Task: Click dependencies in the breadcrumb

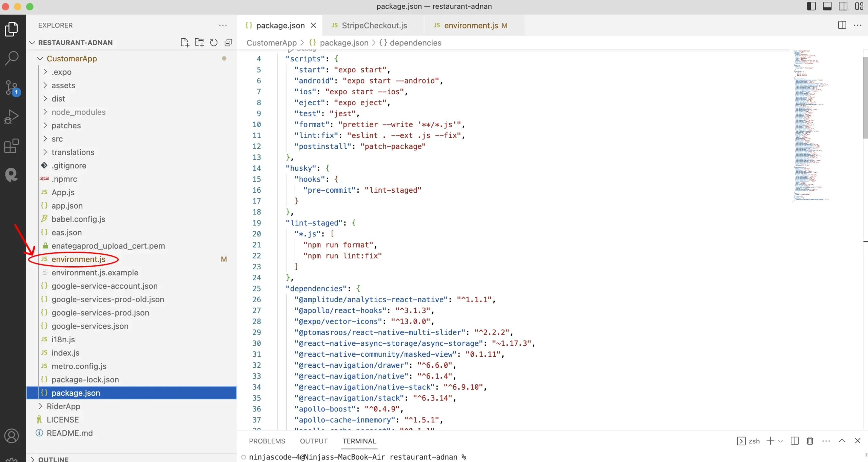Action: [x=415, y=43]
